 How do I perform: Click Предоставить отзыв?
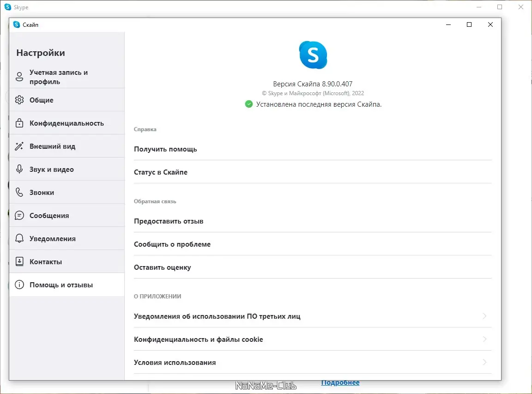tap(313, 221)
